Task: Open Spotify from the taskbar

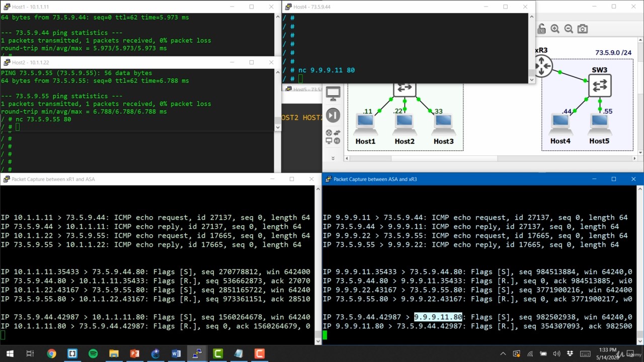Action: point(93,353)
